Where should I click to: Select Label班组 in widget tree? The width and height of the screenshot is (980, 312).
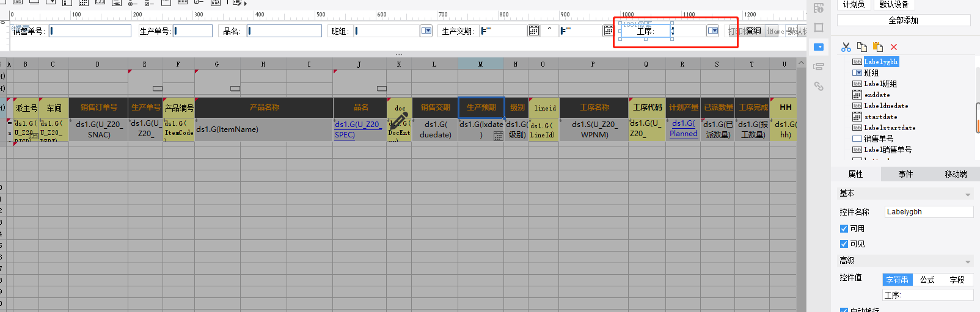click(880, 84)
